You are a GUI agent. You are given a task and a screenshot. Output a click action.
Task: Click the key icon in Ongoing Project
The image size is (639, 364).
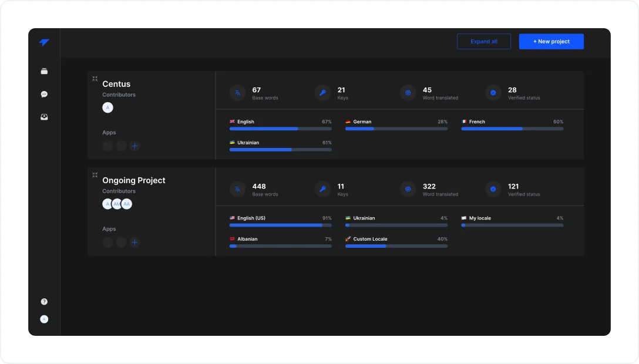322,189
